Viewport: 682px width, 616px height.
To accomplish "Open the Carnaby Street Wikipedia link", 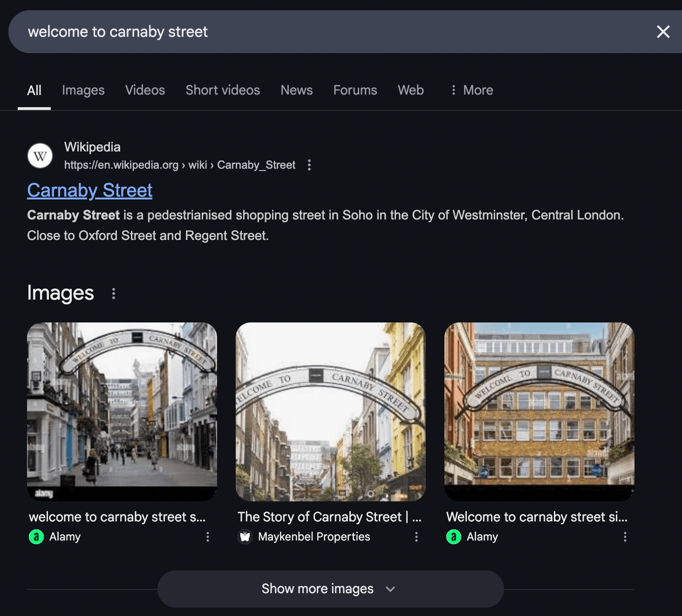I will (90, 191).
